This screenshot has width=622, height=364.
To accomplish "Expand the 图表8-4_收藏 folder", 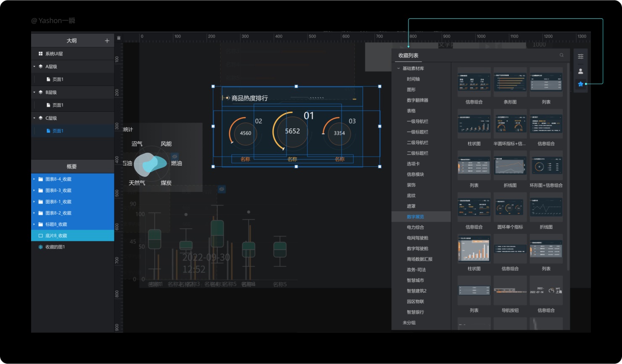I will point(34,179).
